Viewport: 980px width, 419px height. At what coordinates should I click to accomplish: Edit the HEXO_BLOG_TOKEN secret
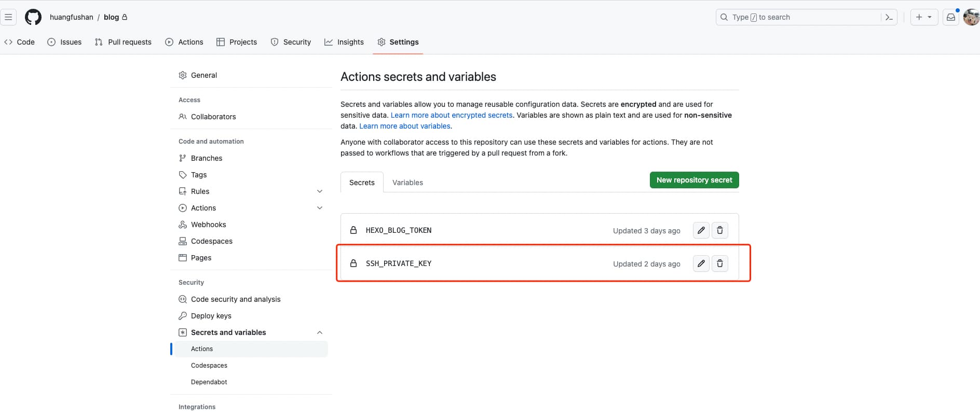pyautogui.click(x=701, y=230)
